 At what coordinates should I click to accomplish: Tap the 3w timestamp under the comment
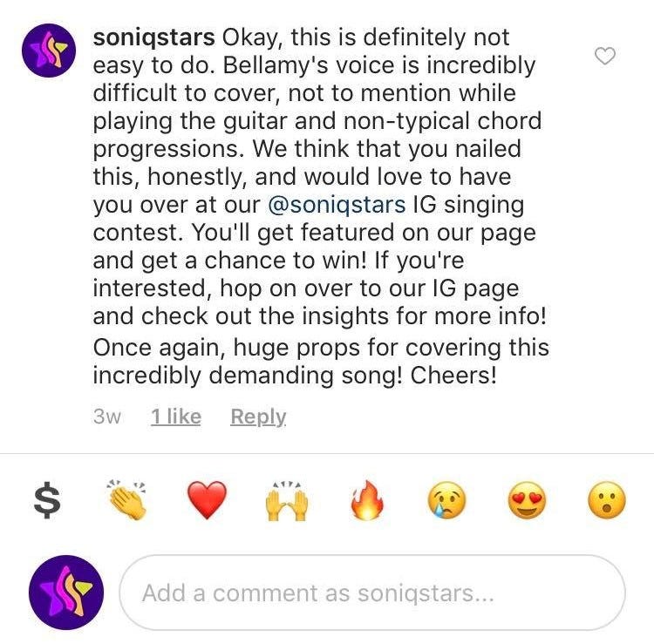tap(106, 417)
